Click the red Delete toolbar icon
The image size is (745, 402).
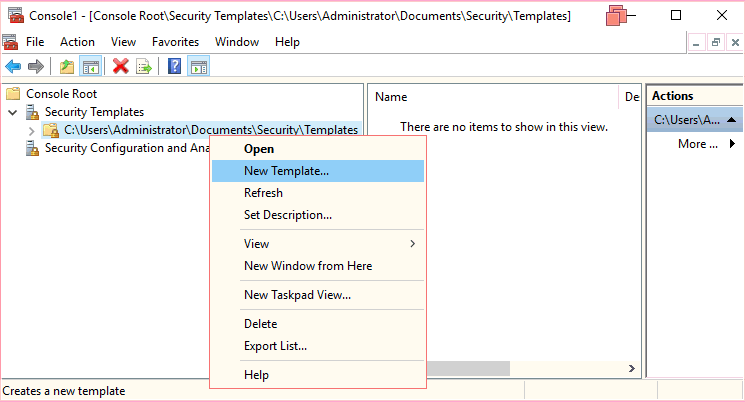121,67
